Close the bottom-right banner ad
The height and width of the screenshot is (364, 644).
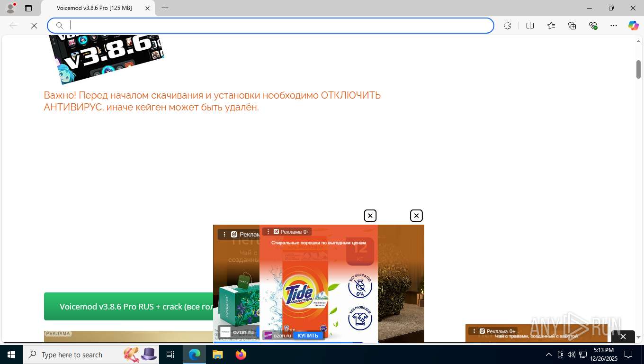(x=623, y=337)
